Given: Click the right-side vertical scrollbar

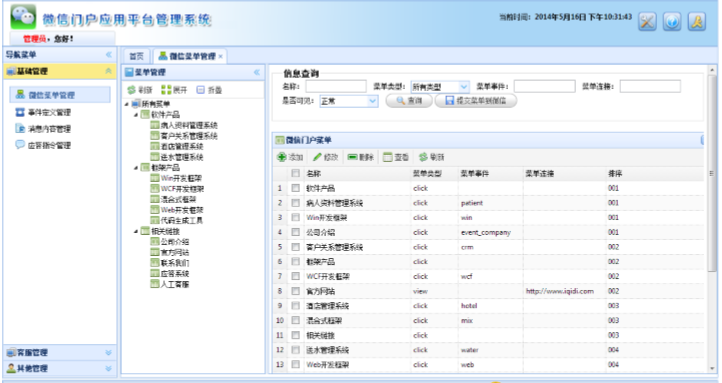Looking at the screenshot, I should [712, 219].
